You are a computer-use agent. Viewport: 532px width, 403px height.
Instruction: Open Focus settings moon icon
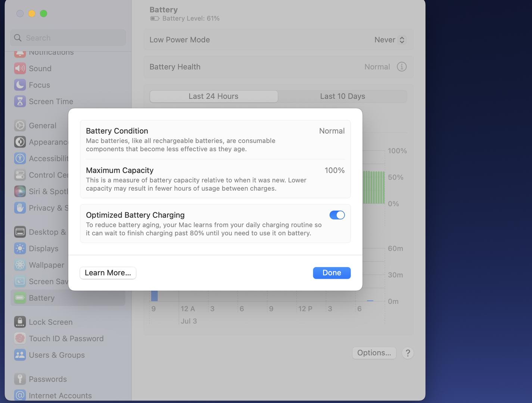pyautogui.click(x=20, y=85)
